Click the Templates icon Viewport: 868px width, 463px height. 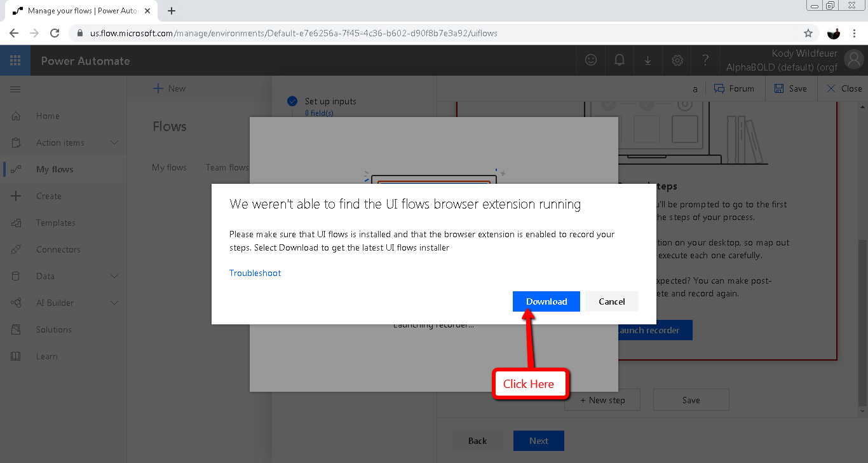tap(16, 223)
